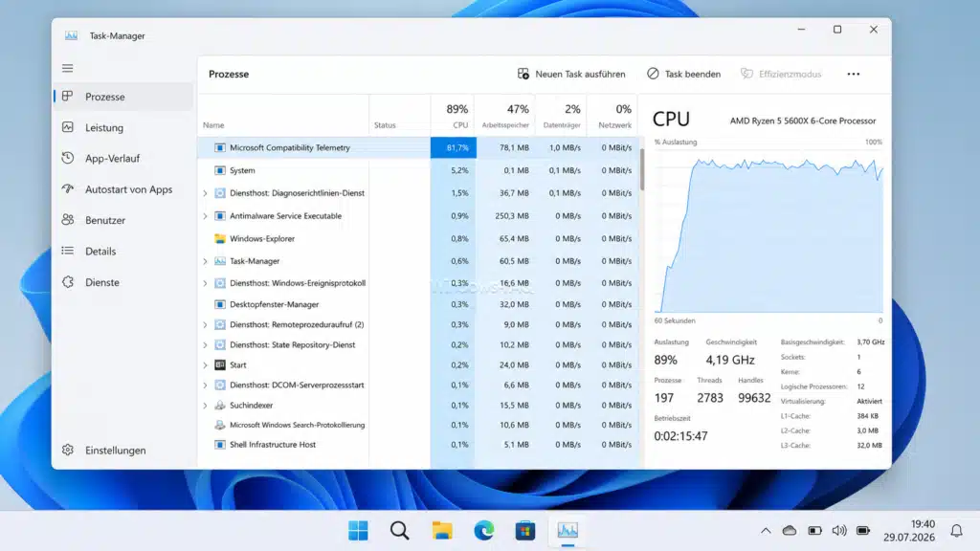Open the Autostart von Apps page
This screenshot has height=551, width=980.
pos(123,188)
